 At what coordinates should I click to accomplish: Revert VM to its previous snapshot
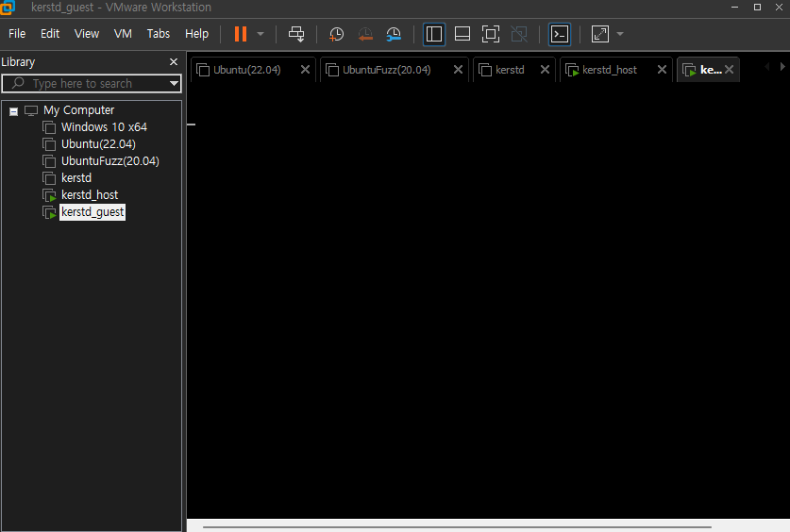365,34
